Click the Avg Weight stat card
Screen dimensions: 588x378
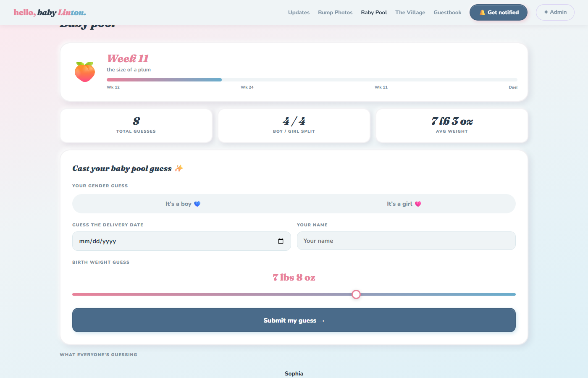[x=452, y=126]
